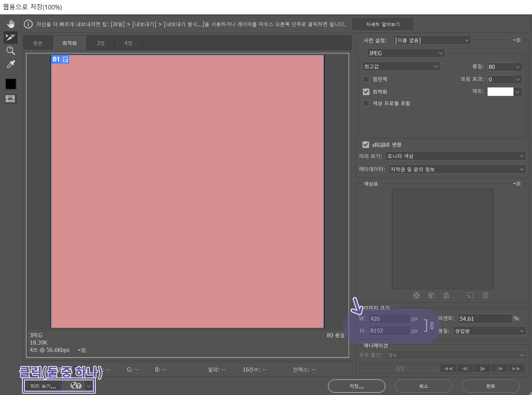This screenshot has width=532, height=395.
Task: Open the 쌍입방 resample quality dropdown
Action: tap(489, 331)
